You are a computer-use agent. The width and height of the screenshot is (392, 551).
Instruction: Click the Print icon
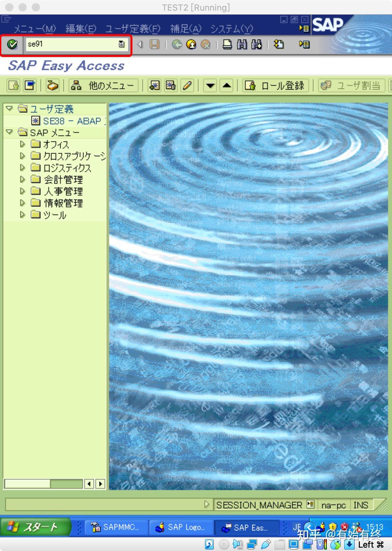[227, 44]
